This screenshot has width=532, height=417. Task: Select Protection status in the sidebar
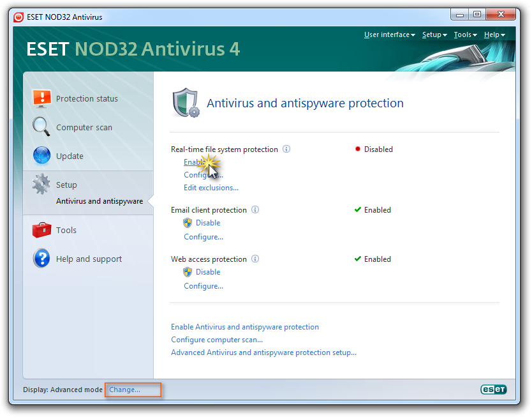[87, 99]
